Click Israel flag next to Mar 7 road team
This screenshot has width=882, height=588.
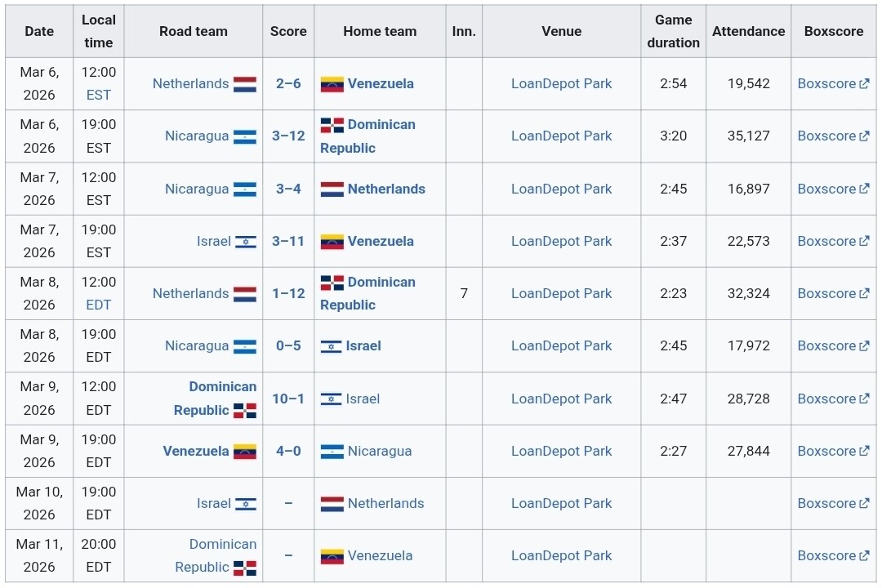[246, 242]
